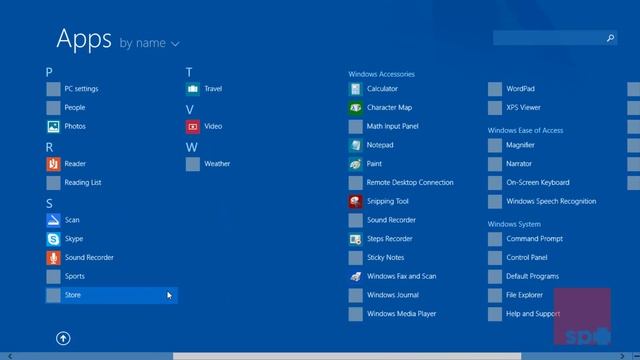Open Sound Recorder under Windows Accessories

point(382,220)
